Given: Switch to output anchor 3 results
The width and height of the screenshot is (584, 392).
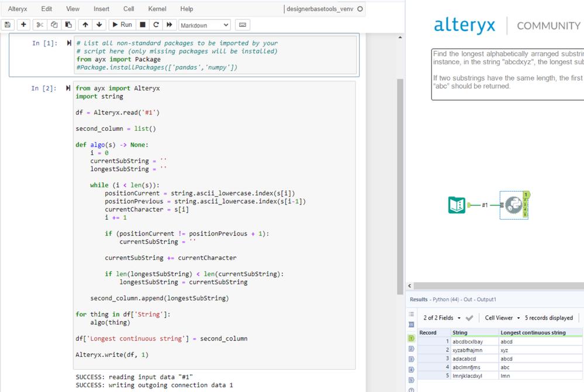Looking at the screenshot, I should (x=412, y=359).
